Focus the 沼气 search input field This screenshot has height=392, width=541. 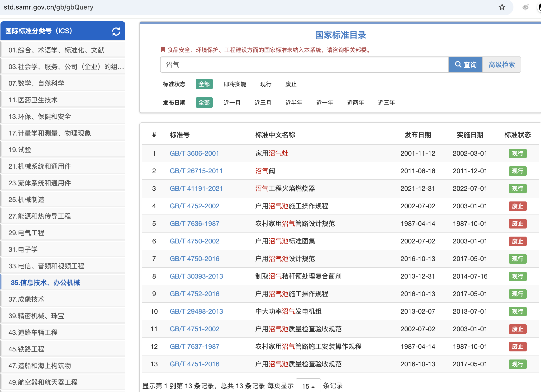pos(304,65)
